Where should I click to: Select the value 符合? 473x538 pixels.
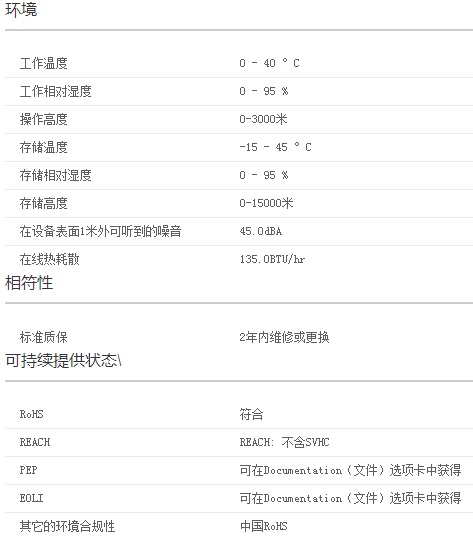251,414
